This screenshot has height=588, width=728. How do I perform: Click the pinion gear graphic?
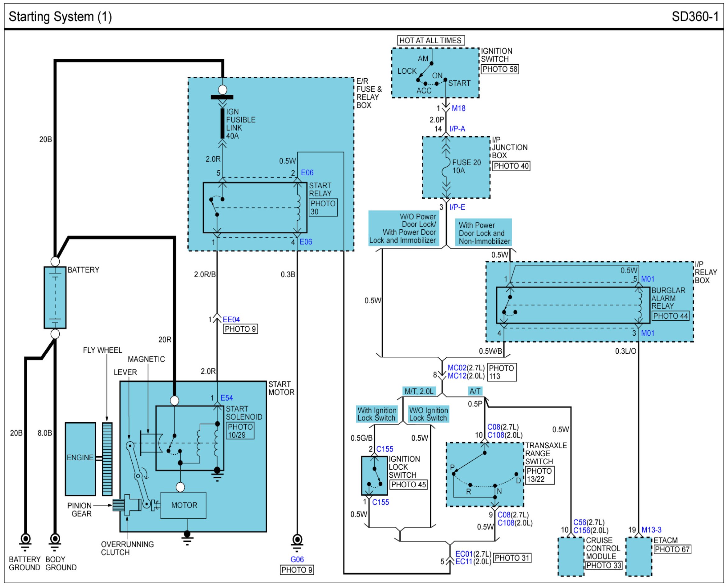[119, 505]
